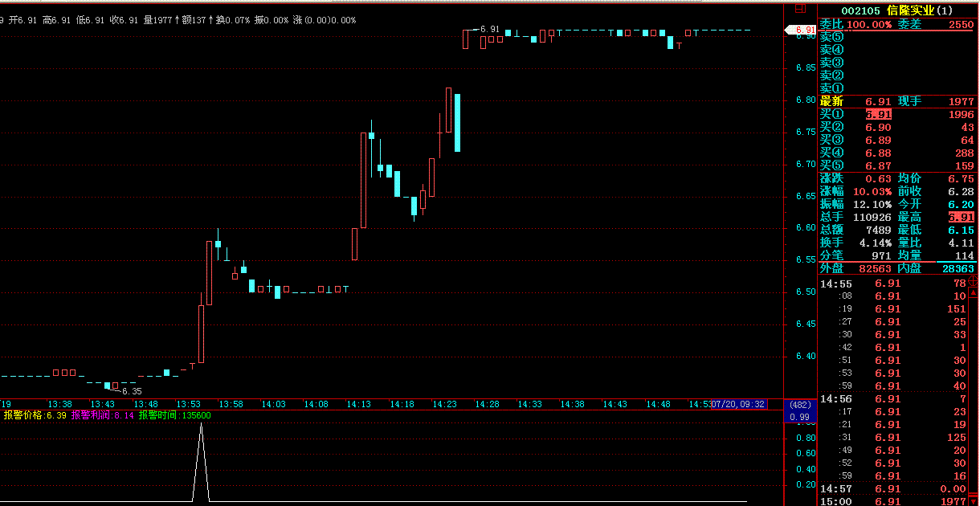Select the :19 tick row with volume 151

(x=892, y=309)
